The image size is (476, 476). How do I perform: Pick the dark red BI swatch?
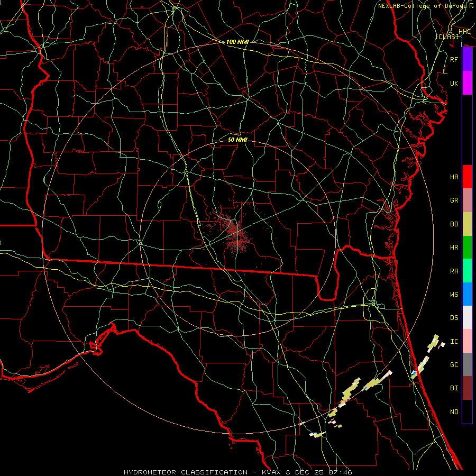(x=467, y=388)
